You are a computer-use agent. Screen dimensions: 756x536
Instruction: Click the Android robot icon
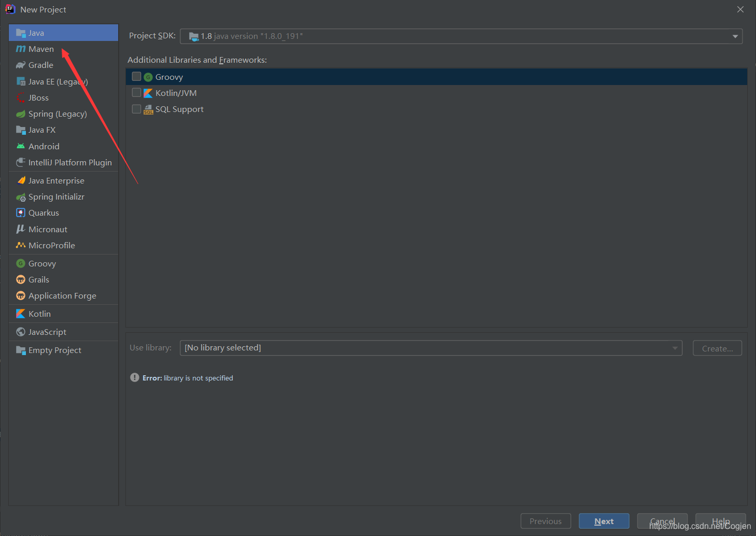[x=21, y=146]
